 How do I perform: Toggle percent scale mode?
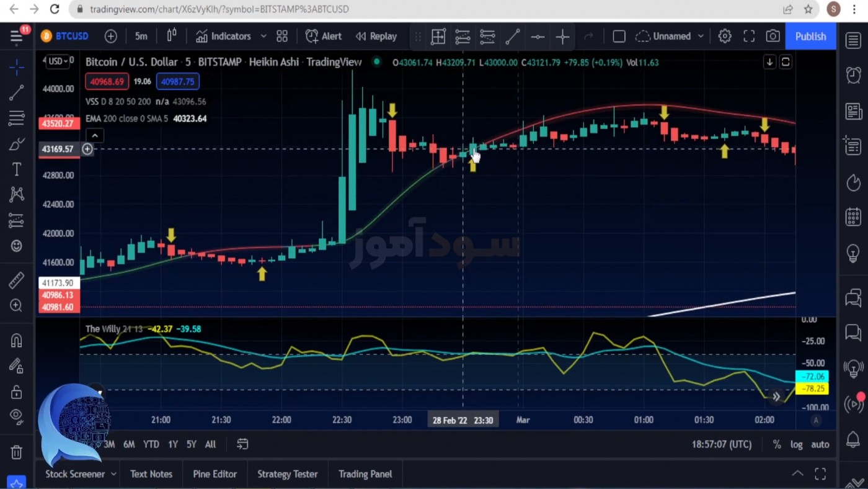point(777,444)
